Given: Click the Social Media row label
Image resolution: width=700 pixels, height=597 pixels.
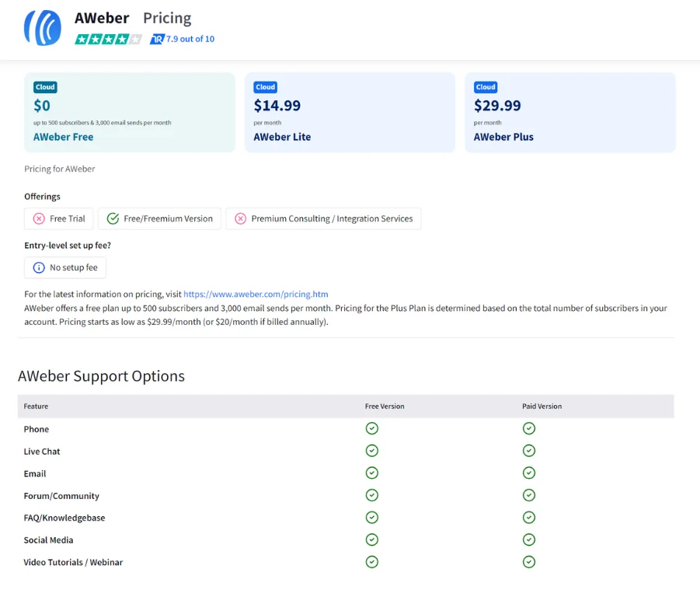Looking at the screenshot, I should 48,540.
